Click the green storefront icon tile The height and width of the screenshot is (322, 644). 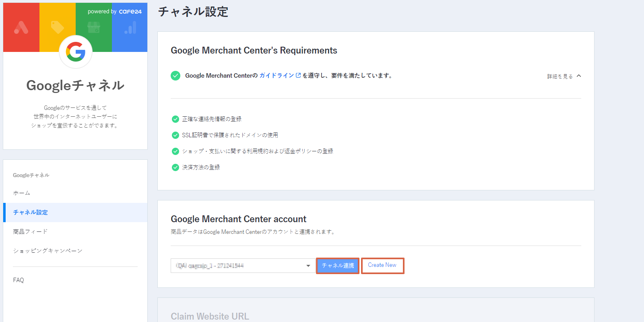tap(93, 27)
